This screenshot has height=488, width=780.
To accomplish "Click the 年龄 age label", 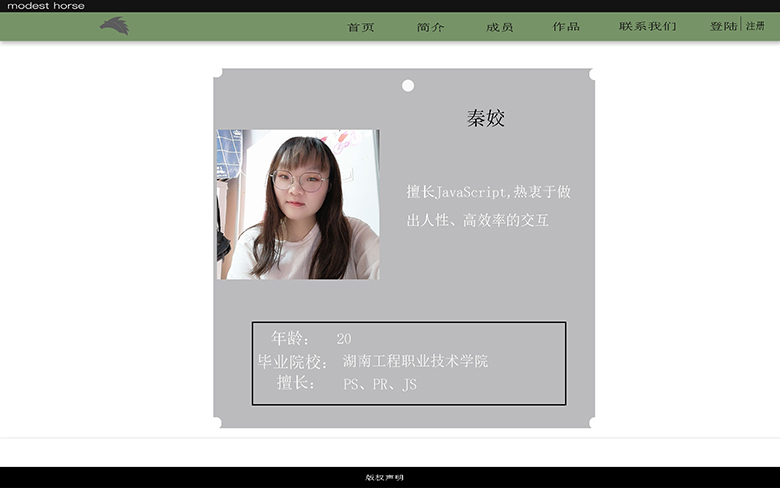I will tap(291, 339).
